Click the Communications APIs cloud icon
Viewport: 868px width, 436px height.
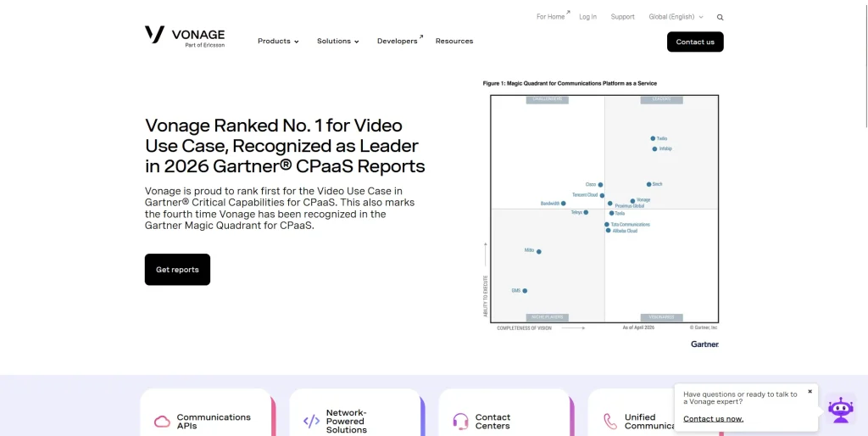pos(162,422)
